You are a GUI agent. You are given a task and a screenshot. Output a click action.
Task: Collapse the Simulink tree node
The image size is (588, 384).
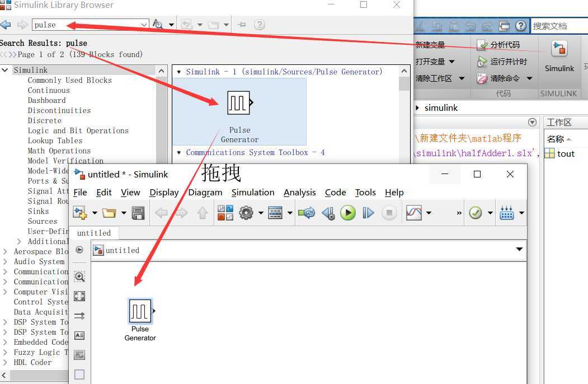5,70
